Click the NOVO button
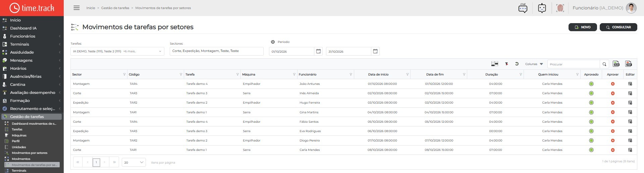Image resolution: width=644 pixels, height=173 pixels. point(583,27)
